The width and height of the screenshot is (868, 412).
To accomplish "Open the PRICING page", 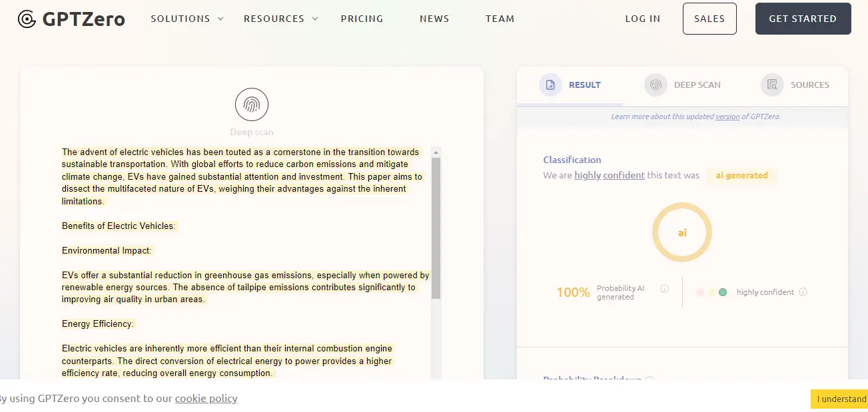I will point(362,19).
